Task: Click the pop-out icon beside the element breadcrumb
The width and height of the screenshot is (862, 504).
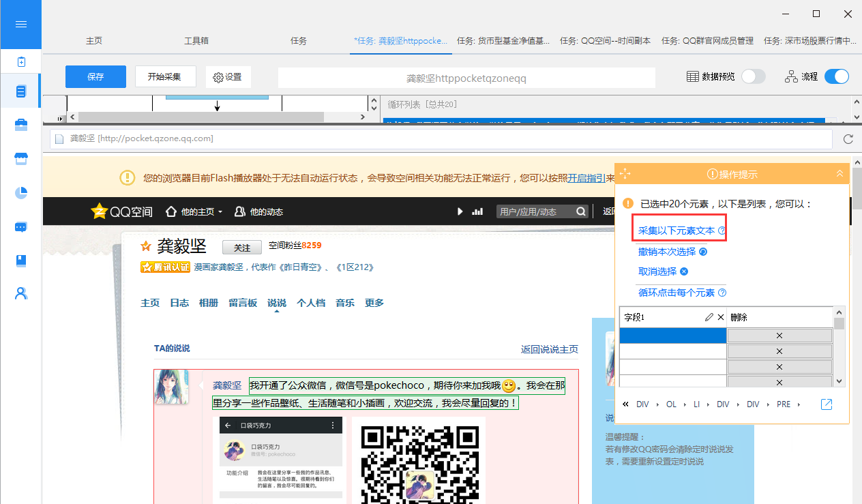Action: (x=827, y=404)
